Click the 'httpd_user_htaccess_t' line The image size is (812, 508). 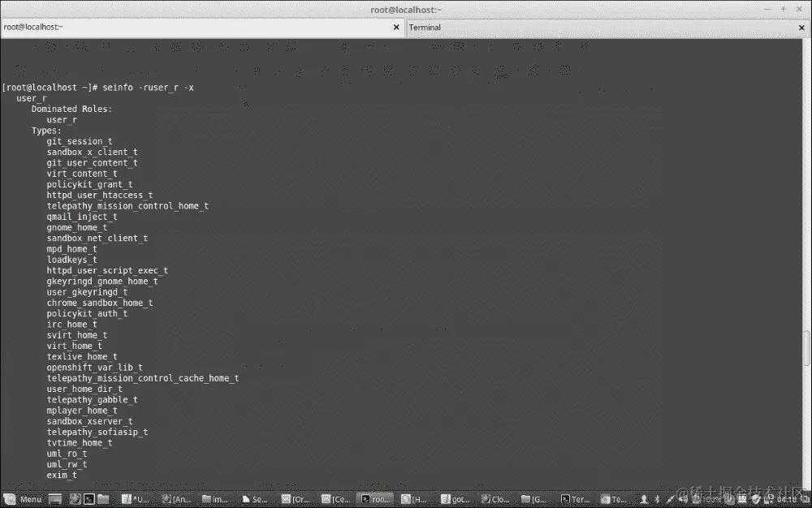coord(99,195)
